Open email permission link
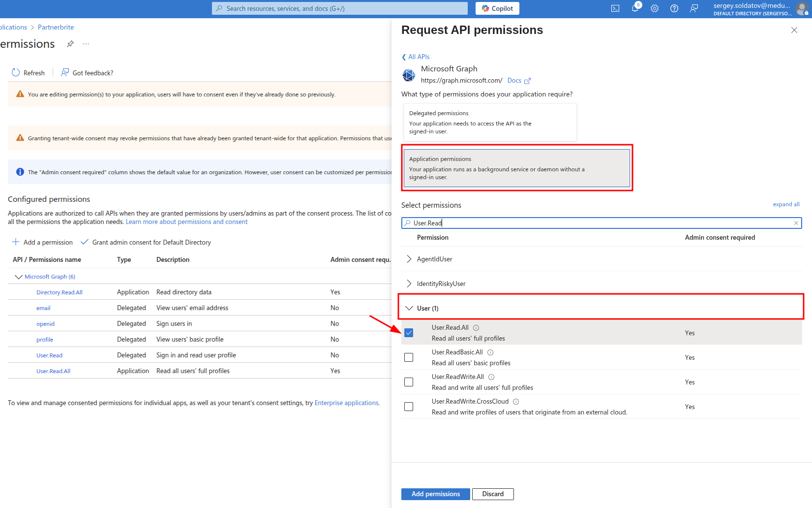812x508 pixels. (43, 308)
